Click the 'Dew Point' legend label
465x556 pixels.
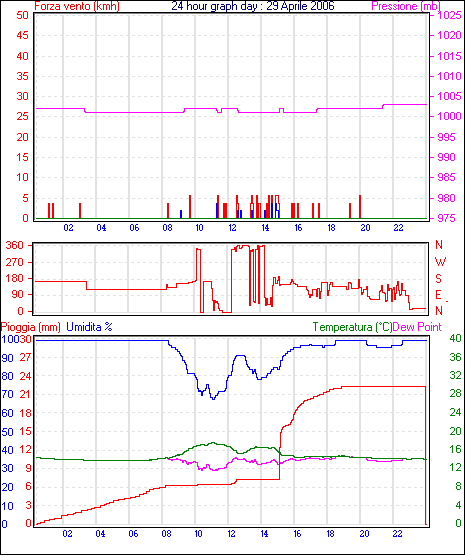[x=417, y=327]
